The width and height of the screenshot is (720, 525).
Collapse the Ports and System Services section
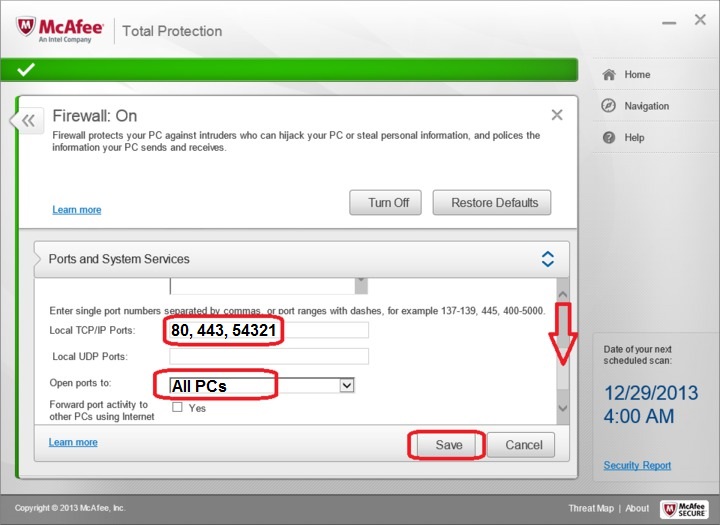point(547,259)
